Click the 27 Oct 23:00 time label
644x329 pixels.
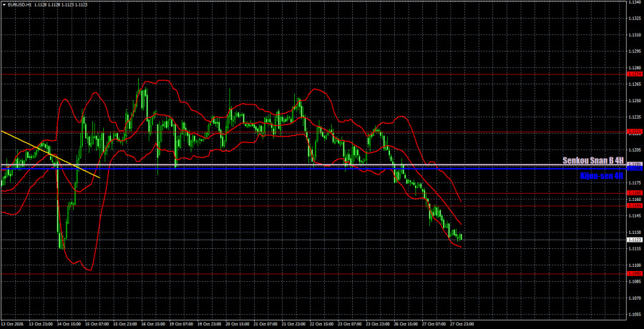click(462, 325)
